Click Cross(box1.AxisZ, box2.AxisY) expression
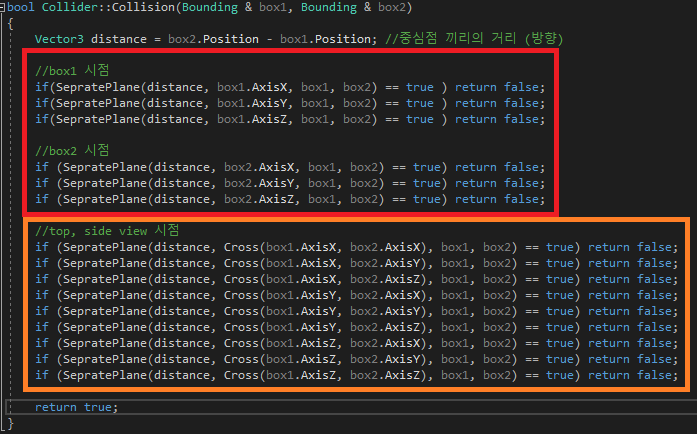The height and width of the screenshot is (434, 697). pos(325,359)
